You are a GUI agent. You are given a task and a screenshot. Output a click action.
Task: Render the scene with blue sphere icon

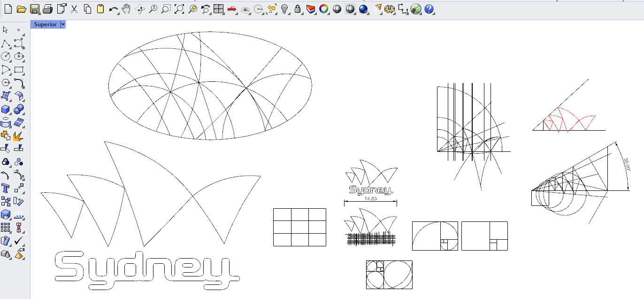pos(363,9)
